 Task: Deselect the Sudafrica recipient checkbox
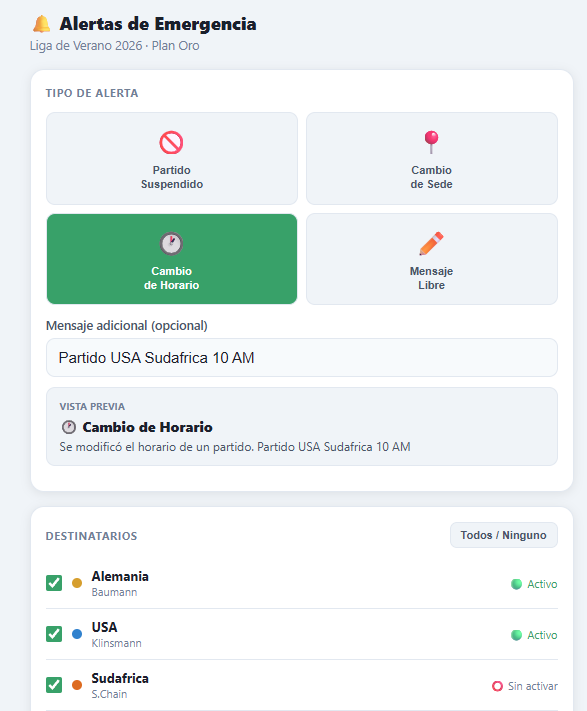tap(54, 685)
